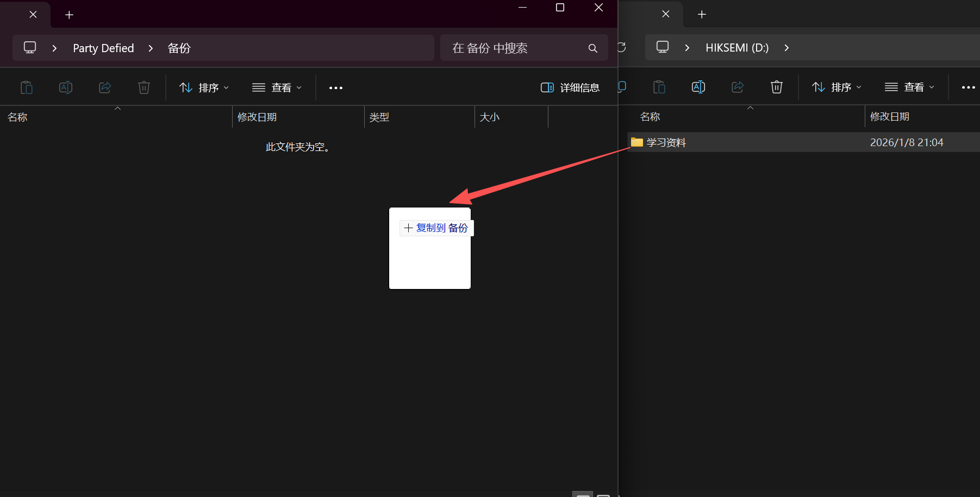980x497 pixels.
Task: Open the 排序 sort dropdown in 备份 window
Action: tap(204, 87)
